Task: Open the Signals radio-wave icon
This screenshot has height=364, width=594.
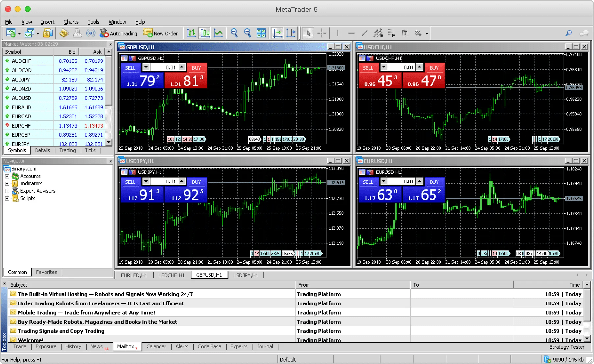Action: [x=91, y=33]
